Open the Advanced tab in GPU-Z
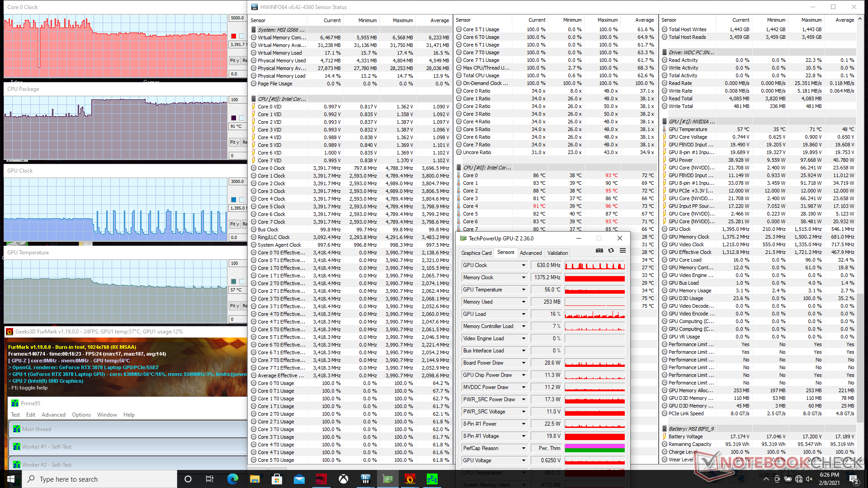The width and height of the screenshot is (868, 488). [530, 253]
